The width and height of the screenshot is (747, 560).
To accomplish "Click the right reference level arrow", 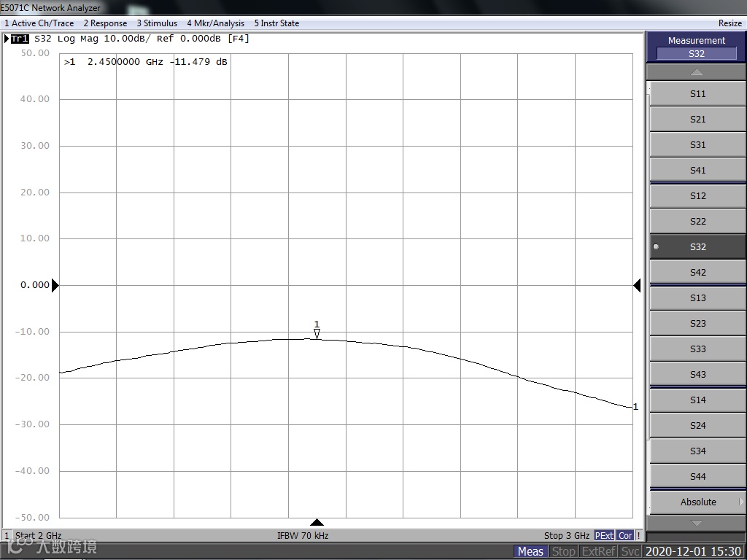I will point(637,285).
